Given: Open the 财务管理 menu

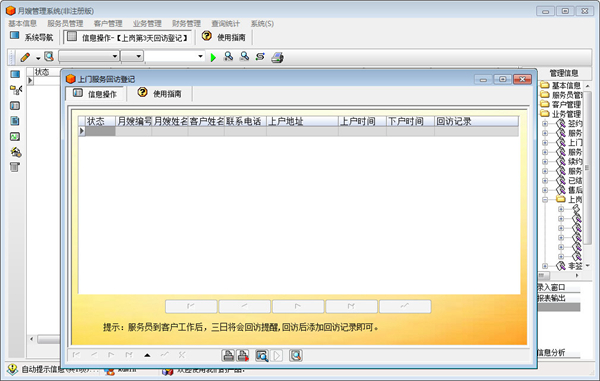Looking at the screenshot, I should click(x=186, y=23).
